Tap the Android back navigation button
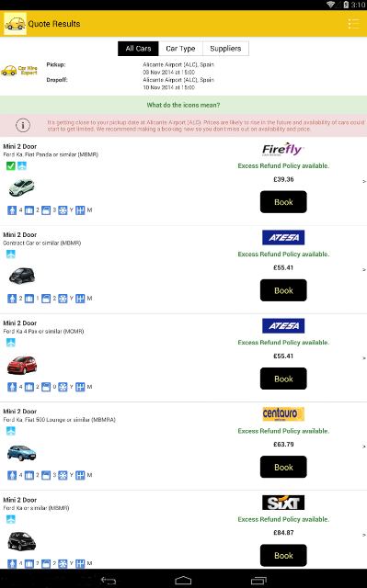 click(109, 581)
